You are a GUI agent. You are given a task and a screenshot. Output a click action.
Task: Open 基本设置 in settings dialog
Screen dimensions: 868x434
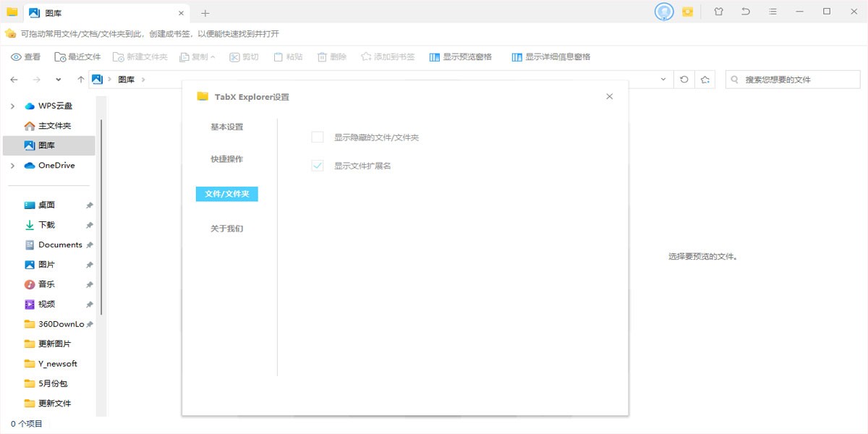coord(227,127)
